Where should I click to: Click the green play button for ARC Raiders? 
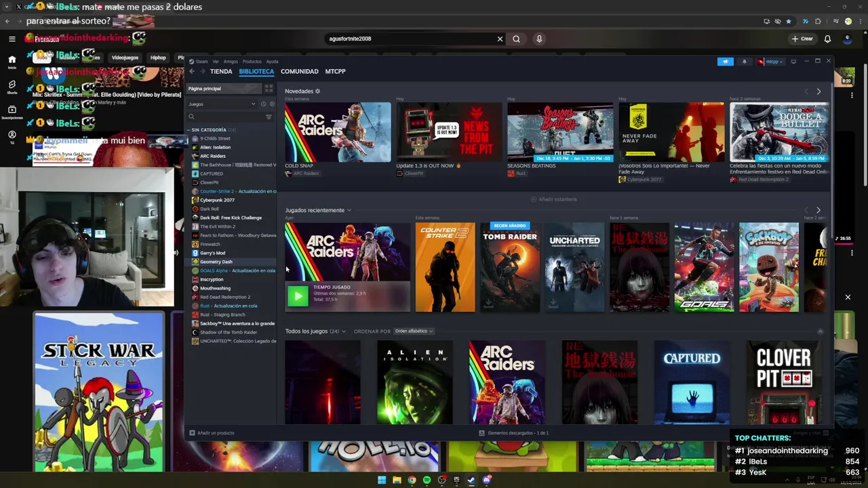(297, 296)
